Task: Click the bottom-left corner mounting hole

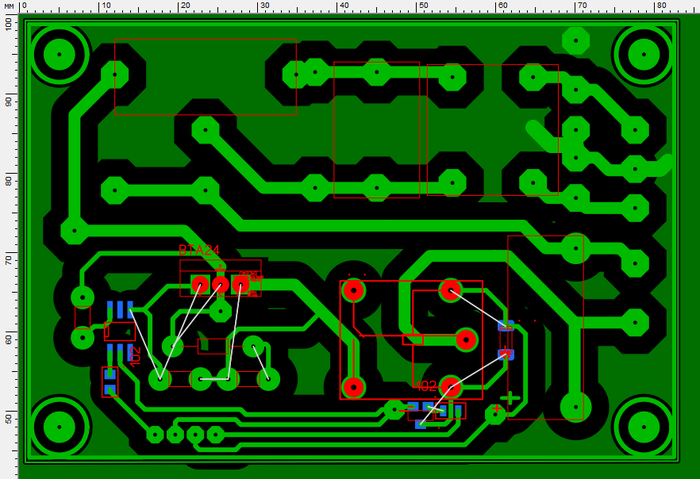Action: click(x=59, y=427)
